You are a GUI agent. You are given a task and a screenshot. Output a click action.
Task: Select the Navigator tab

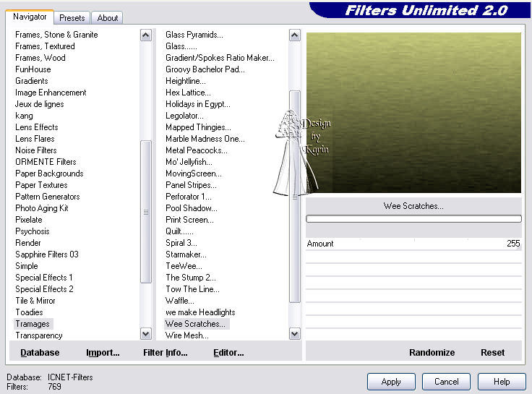[30, 17]
